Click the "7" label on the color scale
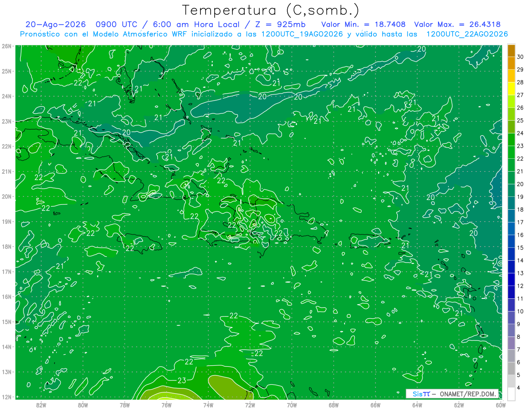Viewport: 532px width, 411px height. (519, 349)
